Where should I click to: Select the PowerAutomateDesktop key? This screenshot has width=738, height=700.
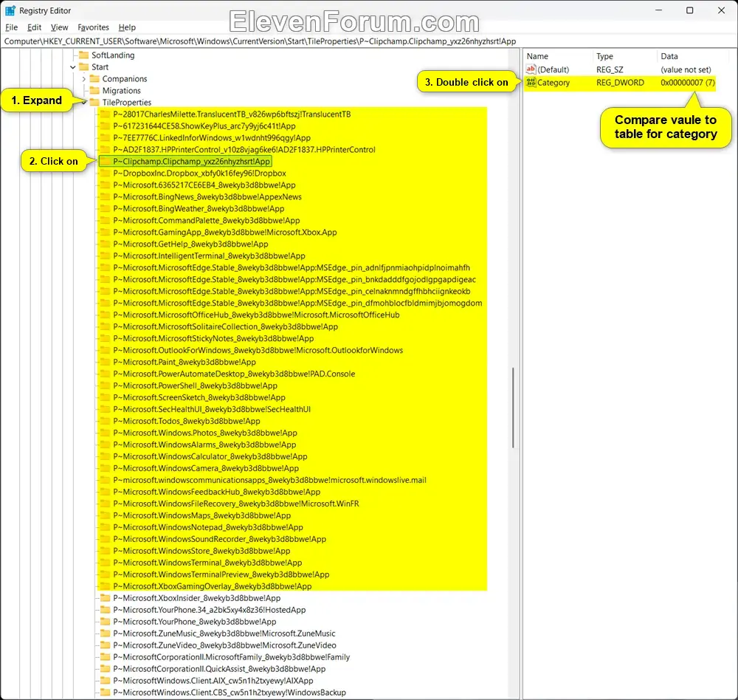(234, 374)
